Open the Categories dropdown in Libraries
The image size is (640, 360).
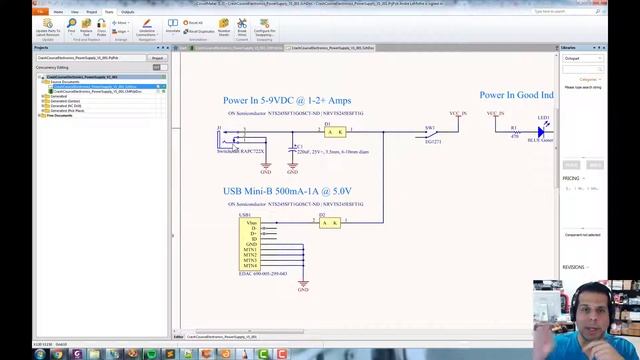point(590,79)
